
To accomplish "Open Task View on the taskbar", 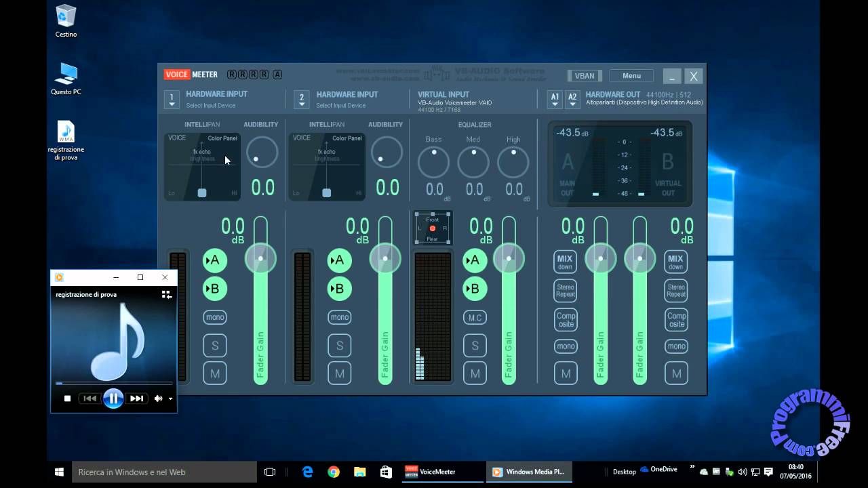I will (x=269, y=472).
